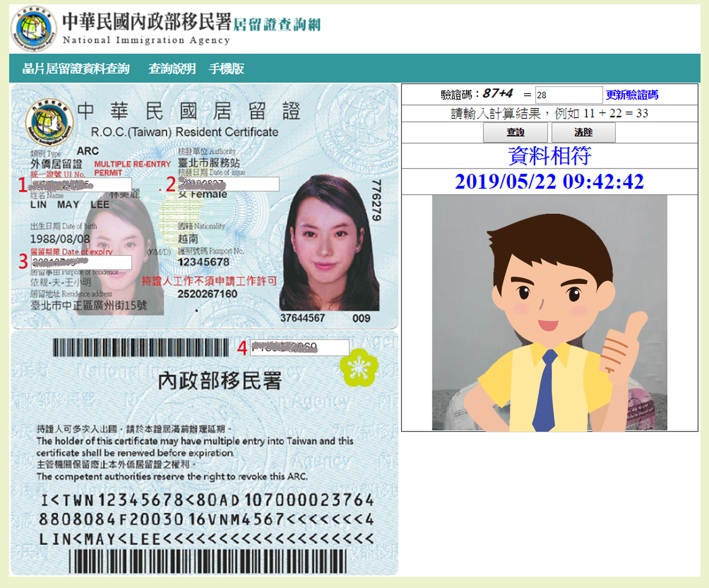
Task: Click the R.O.C.(Taiwan) Resident Certificate heading
Action: 185,132
